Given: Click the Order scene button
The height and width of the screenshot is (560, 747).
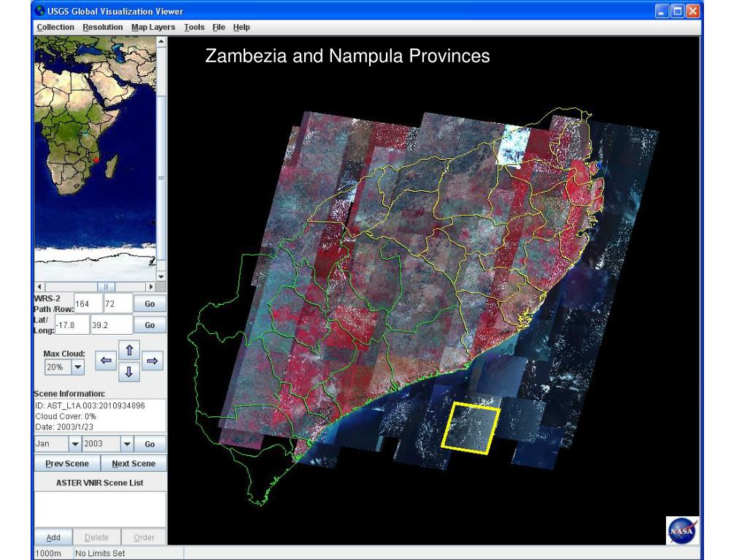Looking at the screenshot, I should [x=144, y=537].
